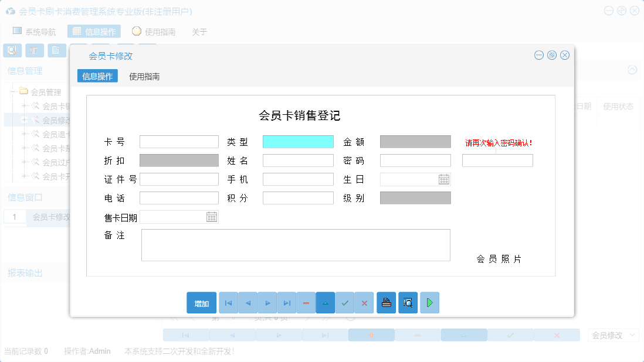Jump to first record with navigation icon
644x362 pixels.
pyautogui.click(x=228, y=303)
